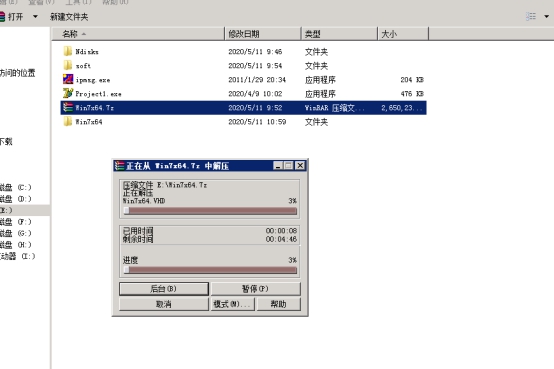
Task: Click the WinRAR 压缩文... type cell
Action: click(x=335, y=108)
